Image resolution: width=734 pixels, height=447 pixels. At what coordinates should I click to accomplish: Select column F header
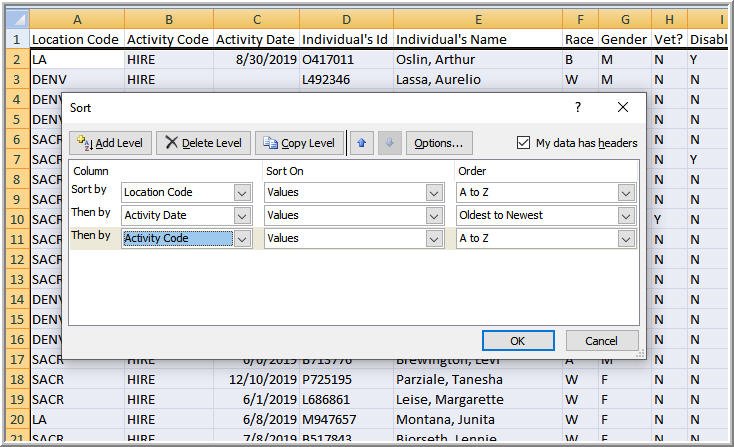point(580,19)
